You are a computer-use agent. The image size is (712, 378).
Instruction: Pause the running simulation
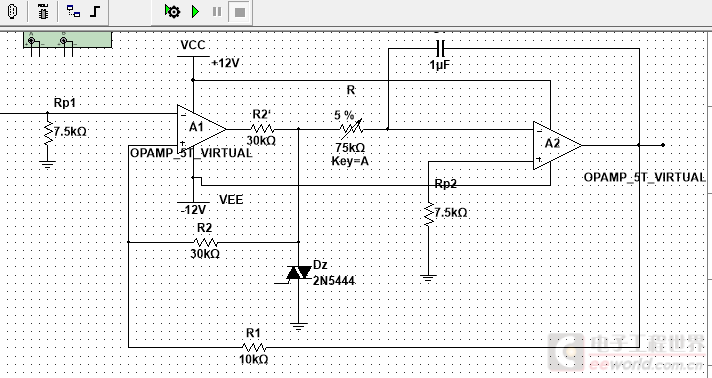pos(217,11)
